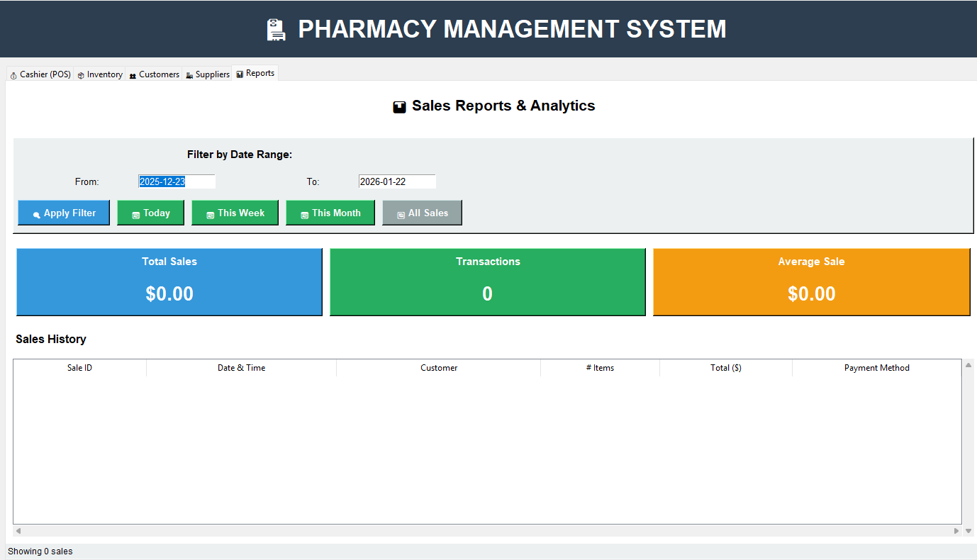Click the box icon on the Inventory tab
This screenshot has height=560, width=977.
[79, 73]
